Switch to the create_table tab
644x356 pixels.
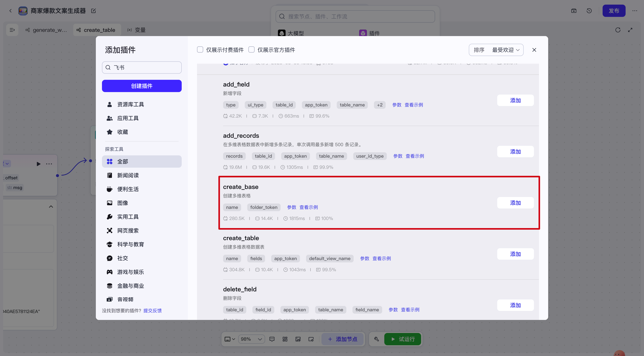(x=96, y=30)
